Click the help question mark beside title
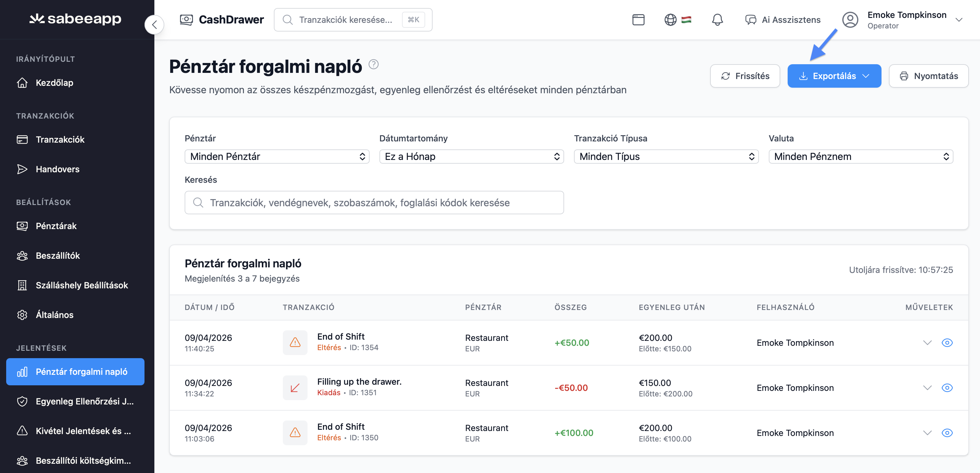Viewport: 980px width, 473px height. pyautogui.click(x=373, y=64)
